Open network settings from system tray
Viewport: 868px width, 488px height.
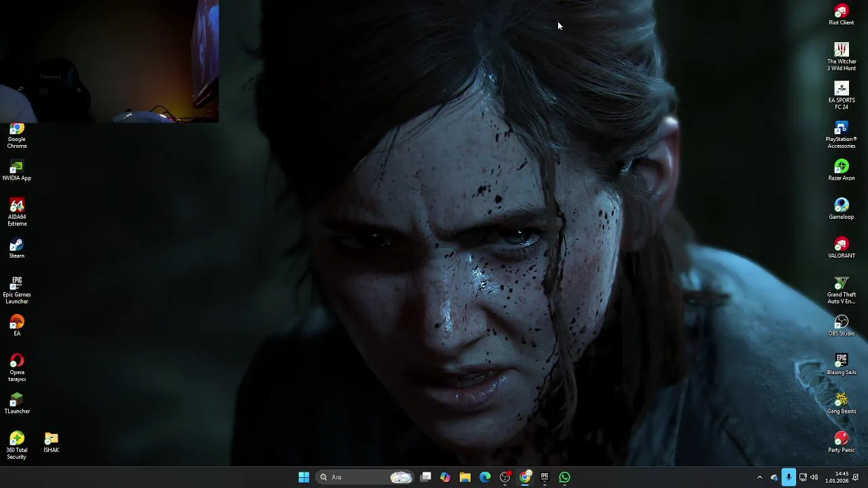(803, 477)
